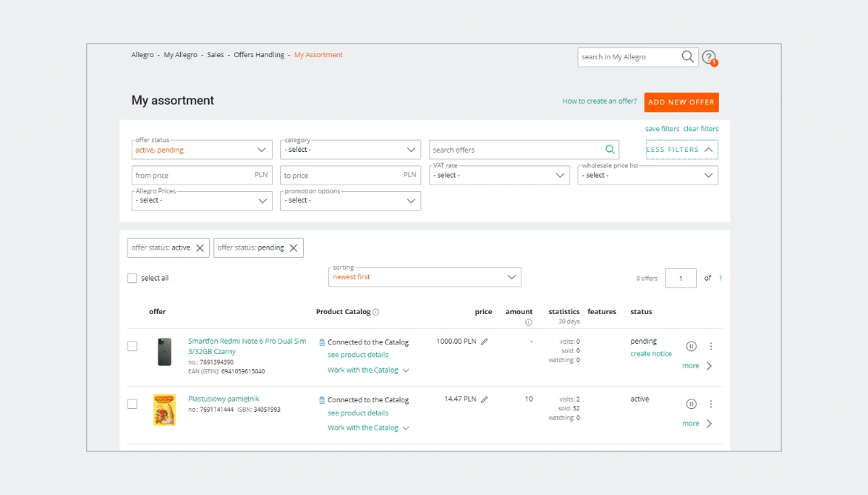Viewport: 868px width, 495px height.
Task: Expand 'more' for the Plastusiowy pamiętnik offer
Action: click(x=697, y=424)
